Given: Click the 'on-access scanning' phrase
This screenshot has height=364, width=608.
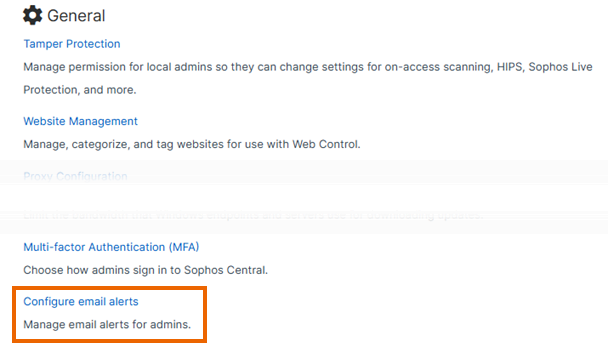Looking at the screenshot, I should click(439, 67).
